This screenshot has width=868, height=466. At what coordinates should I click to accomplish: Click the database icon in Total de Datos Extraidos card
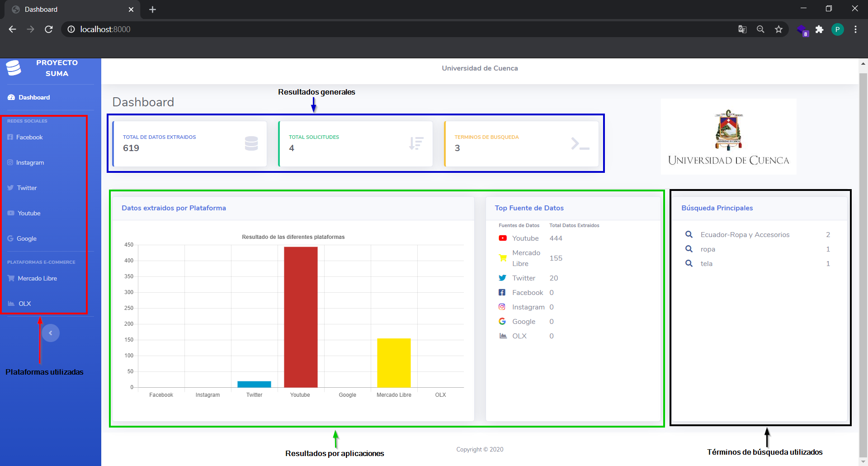251,143
